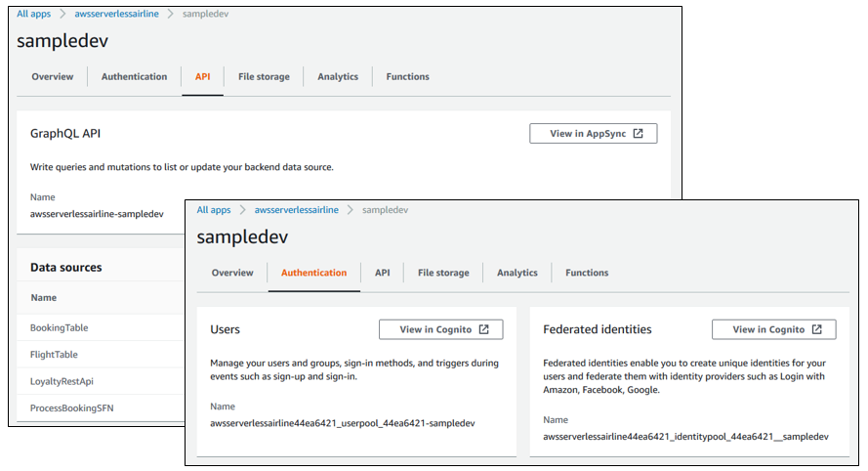The height and width of the screenshot is (471, 868).
Task: Click the identity pool name ending __sampledev
Action: point(685,437)
